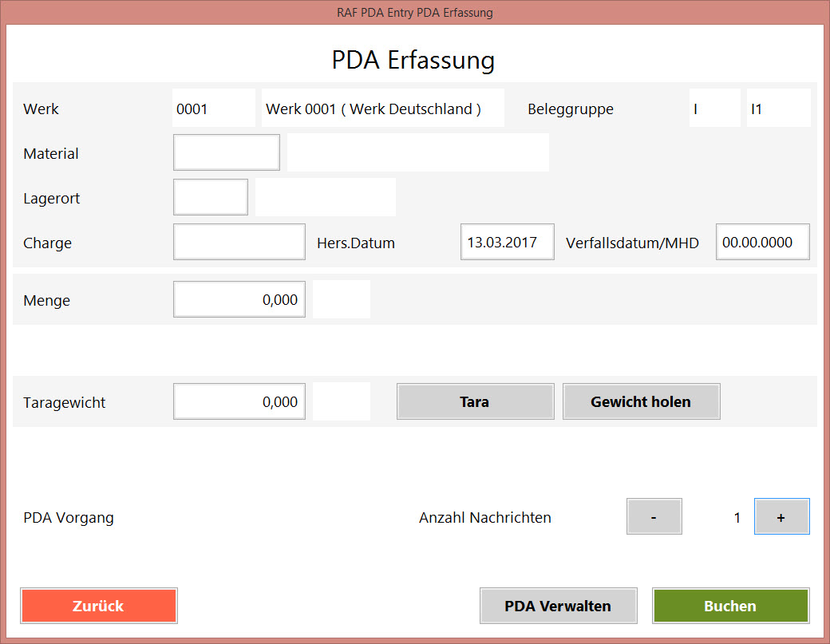
Task: Click the Material description text box
Action: 417,152
